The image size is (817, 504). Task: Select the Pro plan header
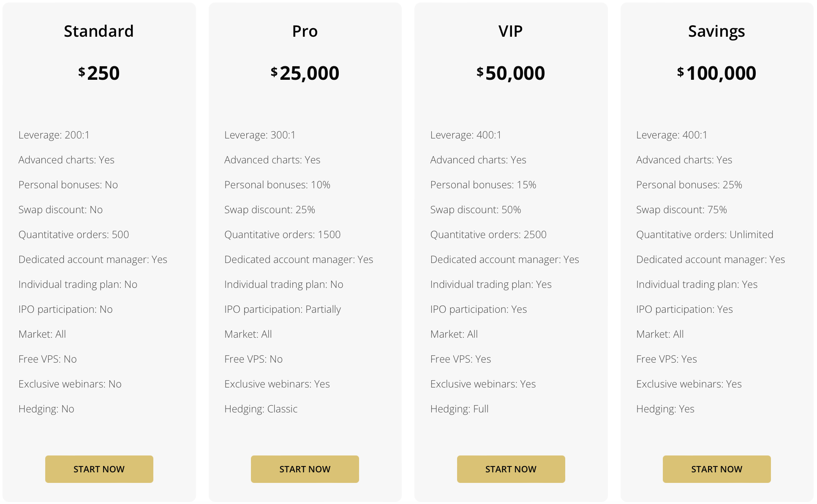pos(305,31)
